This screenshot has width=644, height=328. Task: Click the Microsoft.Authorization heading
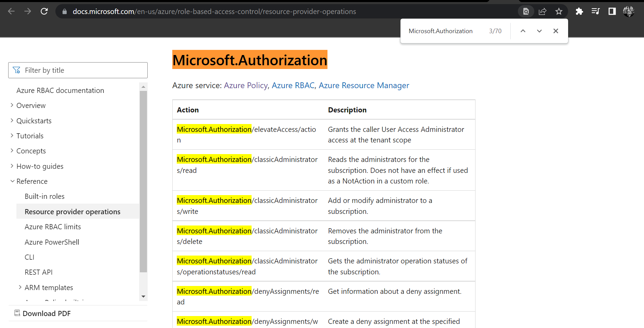pos(250,60)
